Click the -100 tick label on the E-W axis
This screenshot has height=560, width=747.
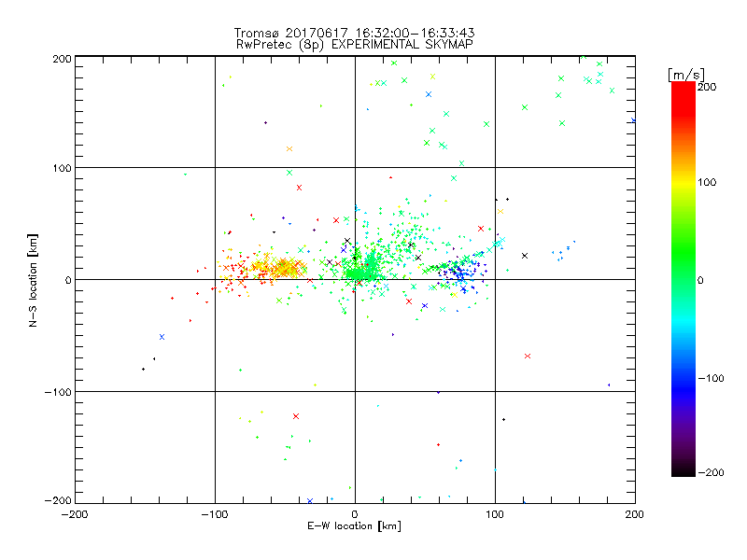click(215, 514)
